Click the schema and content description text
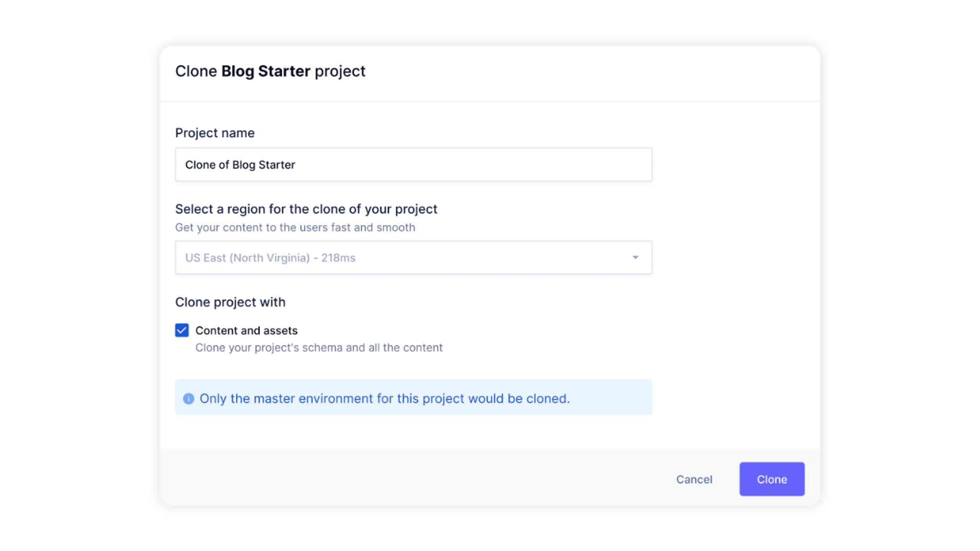Screen dimensions: 980x551 coord(319,348)
